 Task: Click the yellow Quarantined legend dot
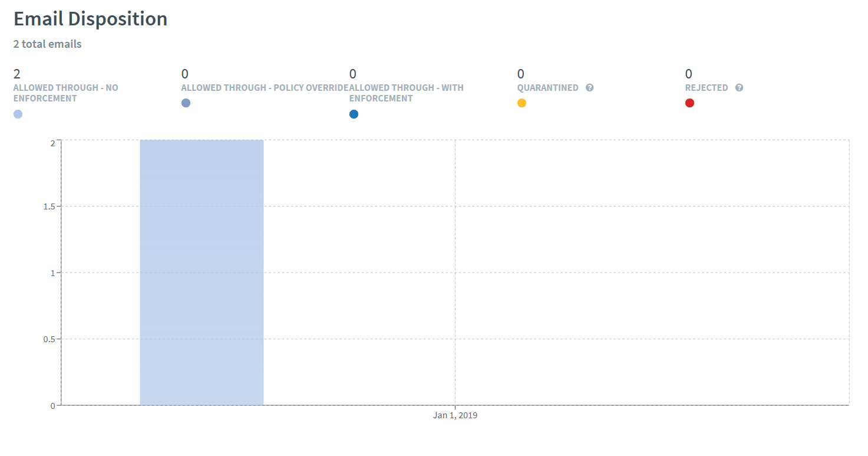pyautogui.click(x=522, y=103)
